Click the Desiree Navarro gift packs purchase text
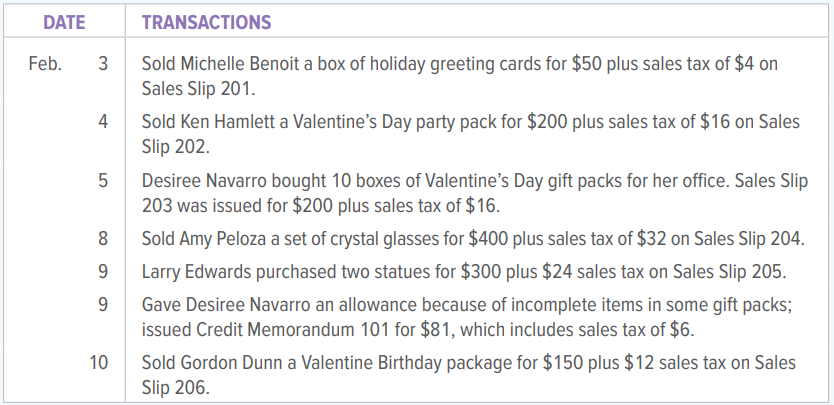Screen dimensions: 834x405 (475, 193)
